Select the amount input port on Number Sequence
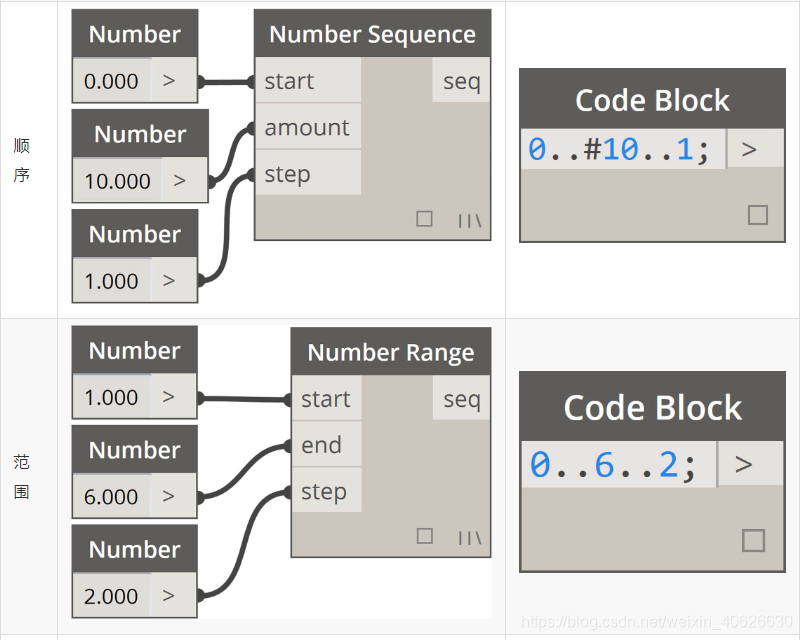This screenshot has height=640, width=802. (x=307, y=128)
